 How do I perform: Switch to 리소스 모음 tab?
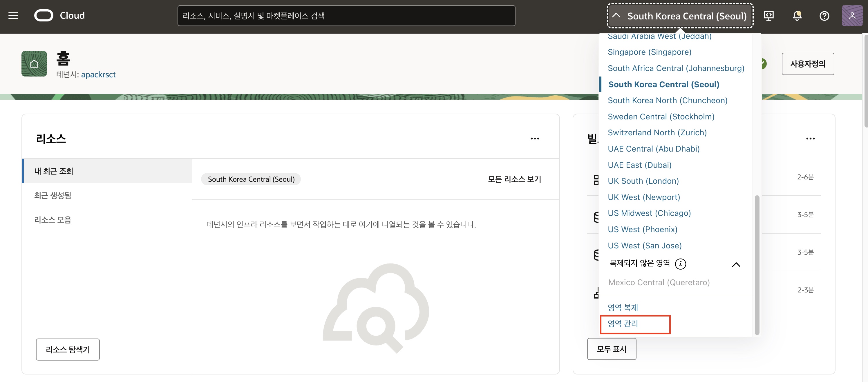(x=53, y=220)
